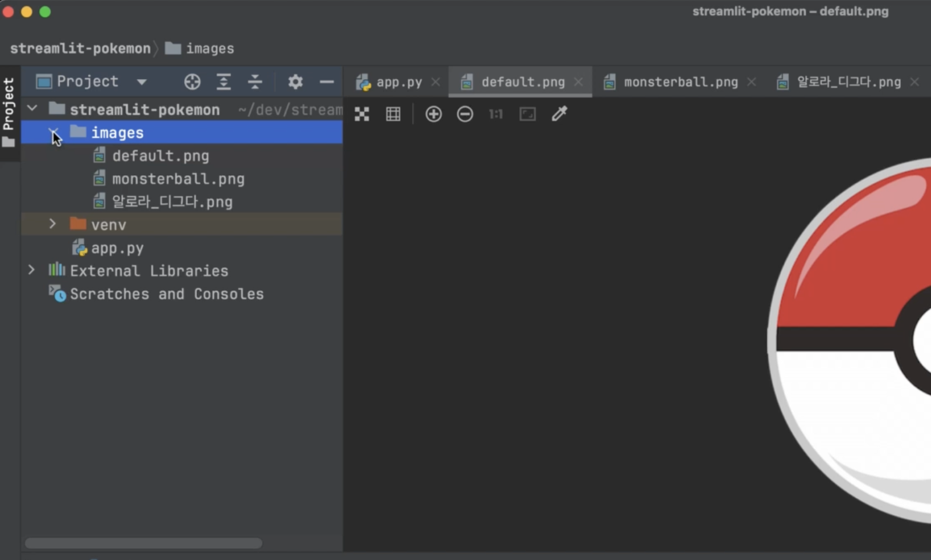Toggle the grid display icon
931x560 pixels.
tap(393, 114)
